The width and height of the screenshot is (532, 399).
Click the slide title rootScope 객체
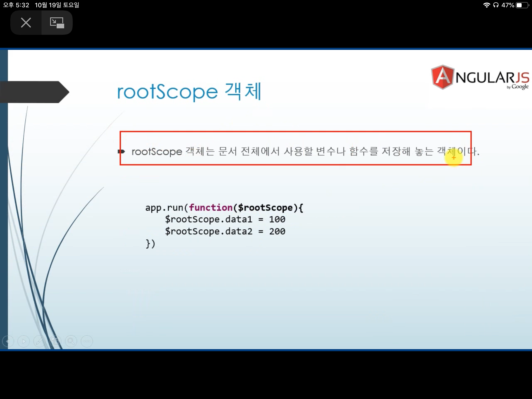tap(189, 92)
